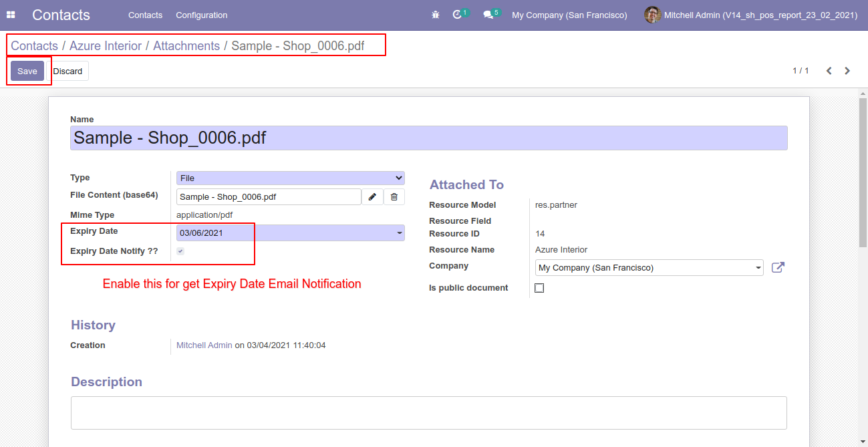The width and height of the screenshot is (868, 447).
Task: Expand the Company dropdown field
Action: pyautogui.click(x=649, y=267)
